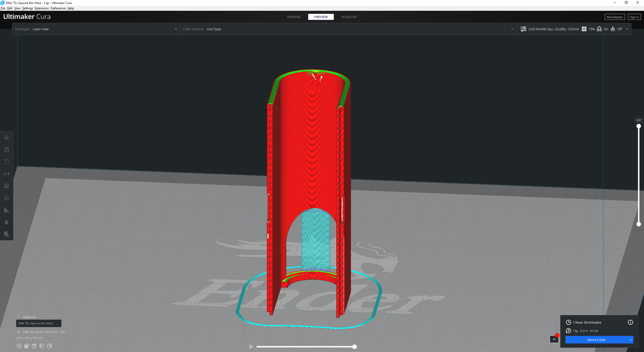Click the Marketplace button
Screen dimensions: 644x352
pyautogui.click(x=615, y=17)
